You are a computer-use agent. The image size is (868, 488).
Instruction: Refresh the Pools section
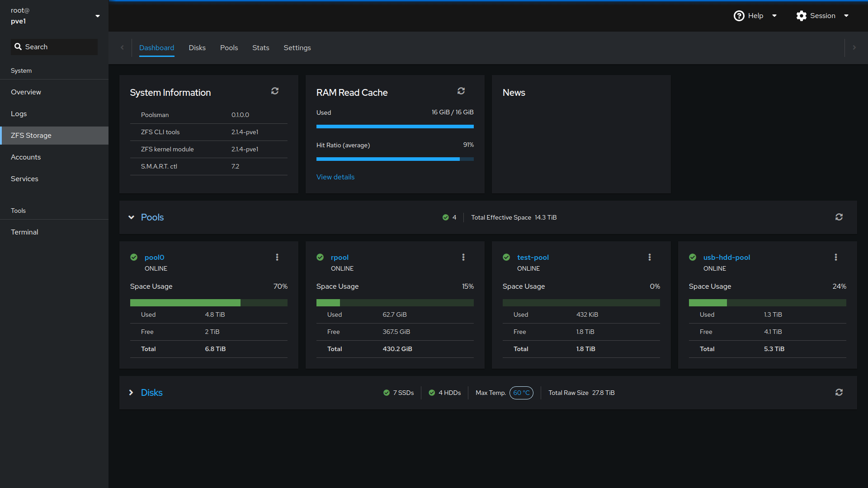pyautogui.click(x=839, y=217)
